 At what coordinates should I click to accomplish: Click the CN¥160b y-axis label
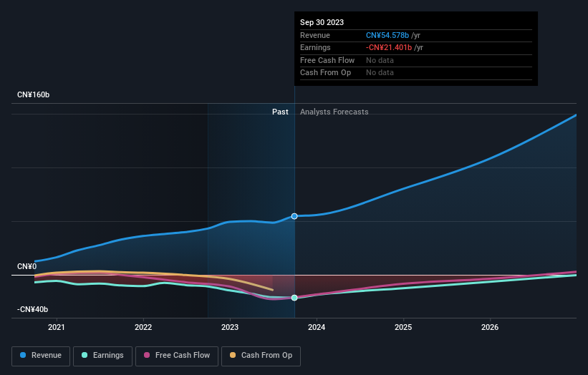tap(34, 94)
